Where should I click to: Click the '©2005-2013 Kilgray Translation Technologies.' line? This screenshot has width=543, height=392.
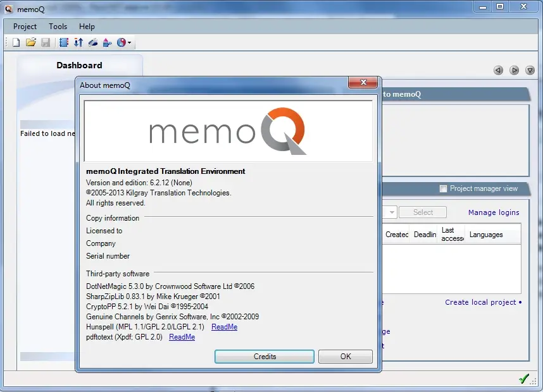159,193
